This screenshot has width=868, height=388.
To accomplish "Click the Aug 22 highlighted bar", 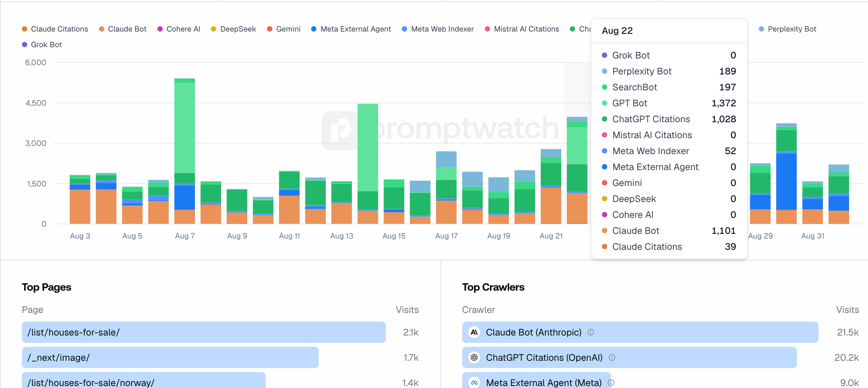I will pyautogui.click(x=577, y=170).
